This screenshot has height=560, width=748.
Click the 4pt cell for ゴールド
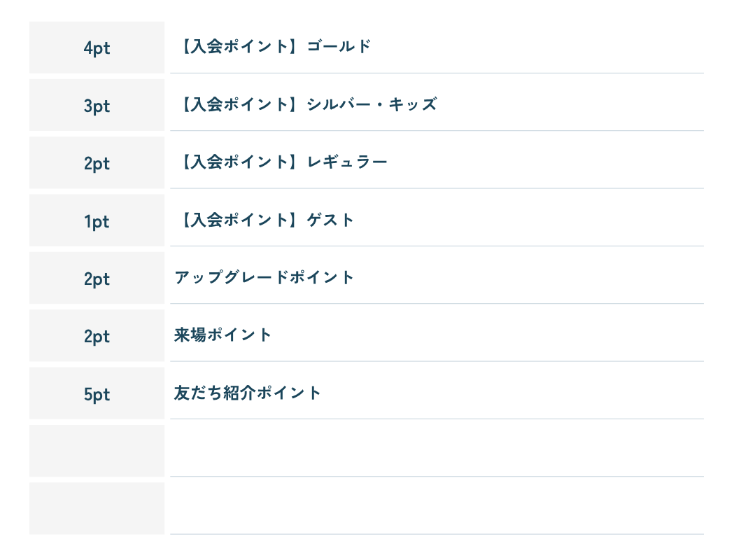tap(97, 48)
